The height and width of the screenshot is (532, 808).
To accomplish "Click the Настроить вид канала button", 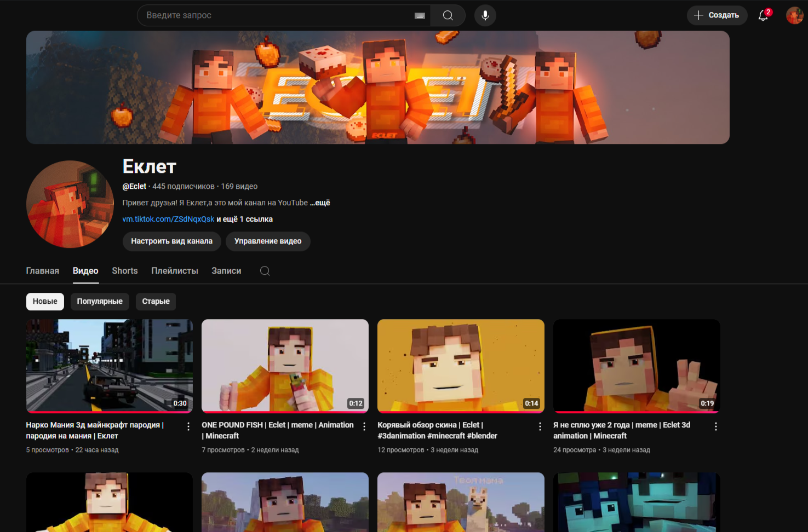I will point(171,241).
